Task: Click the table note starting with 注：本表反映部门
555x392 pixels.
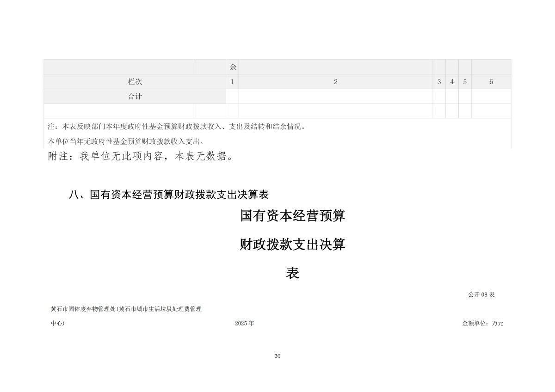Action: pyautogui.click(x=177, y=127)
